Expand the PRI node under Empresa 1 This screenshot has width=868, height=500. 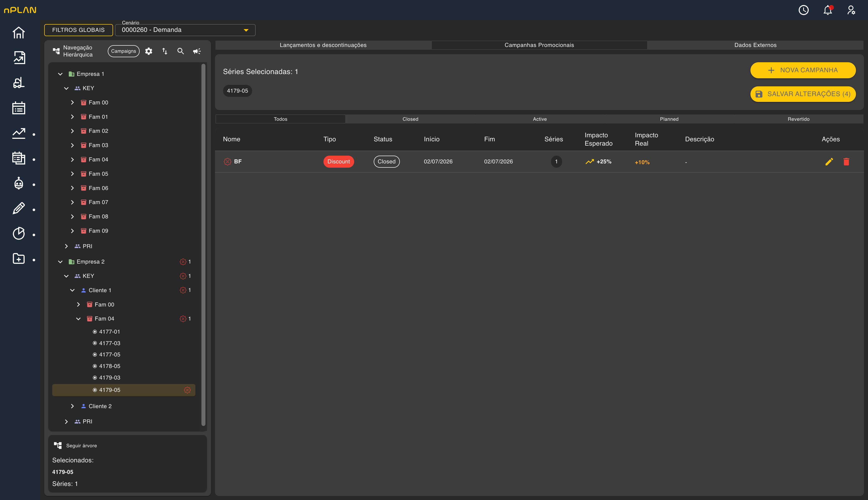point(66,246)
